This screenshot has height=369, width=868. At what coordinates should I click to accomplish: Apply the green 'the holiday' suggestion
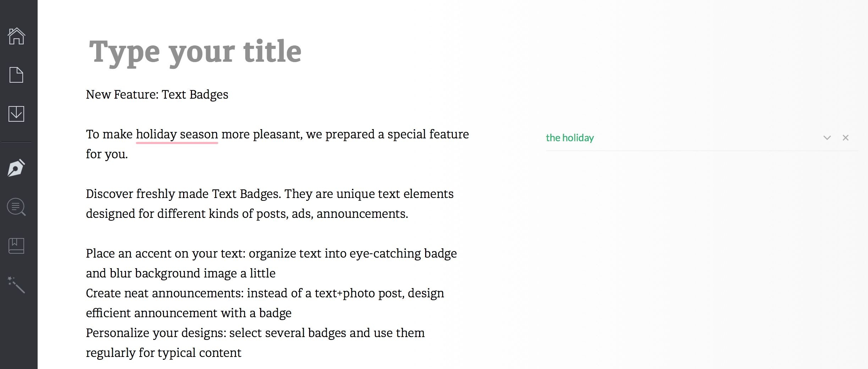pos(570,138)
